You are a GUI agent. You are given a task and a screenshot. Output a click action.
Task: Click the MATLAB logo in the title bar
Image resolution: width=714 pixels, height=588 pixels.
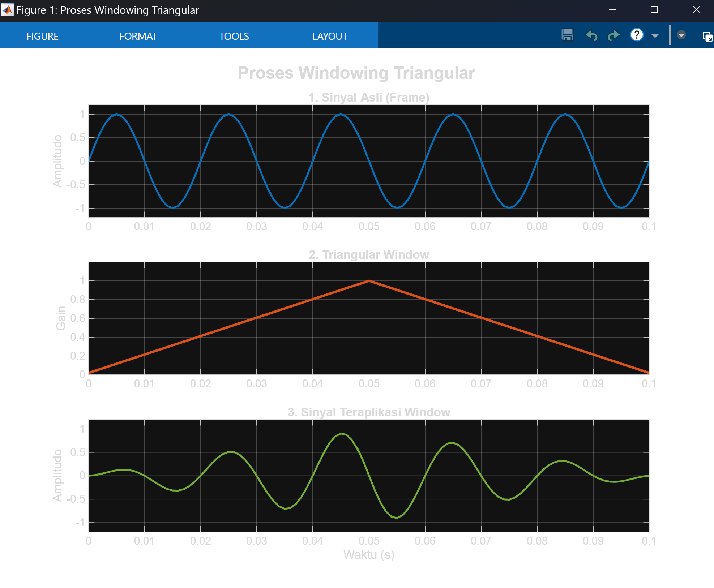point(7,10)
